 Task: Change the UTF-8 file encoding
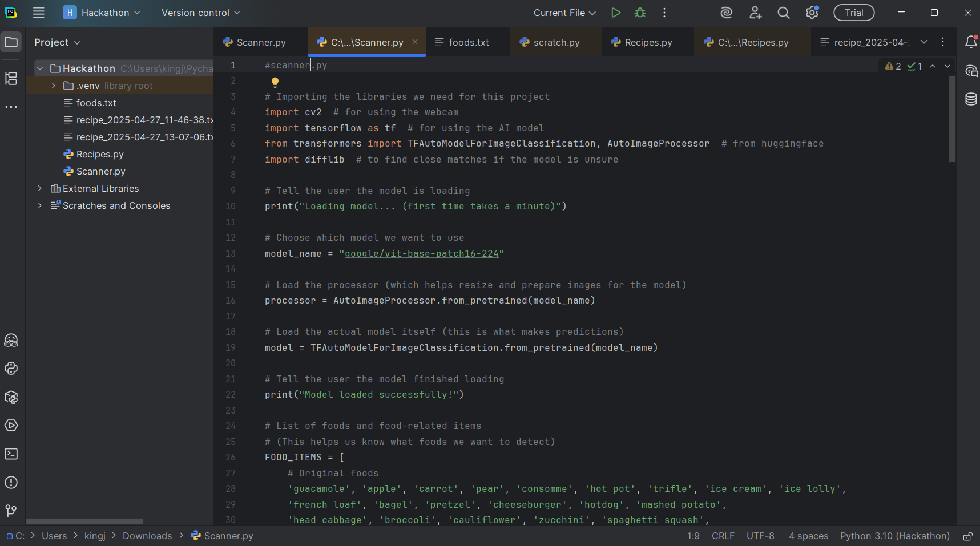[760, 536]
